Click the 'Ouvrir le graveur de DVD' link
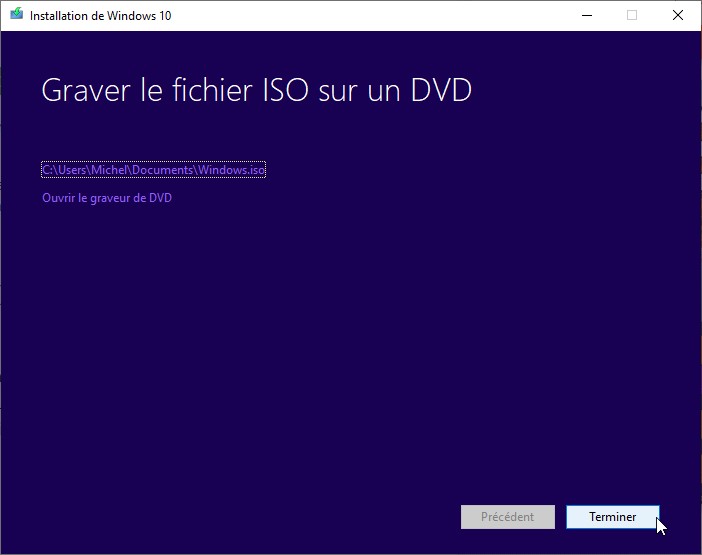 pyautogui.click(x=107, y=198)
